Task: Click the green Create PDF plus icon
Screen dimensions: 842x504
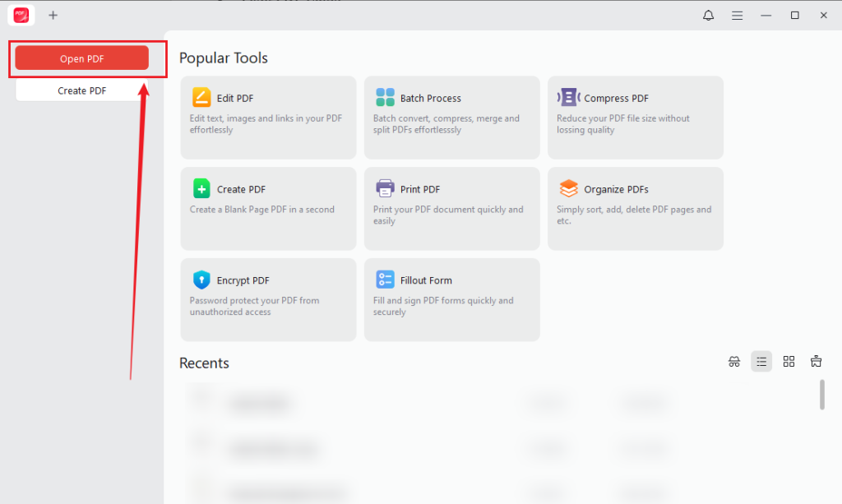Action: point(201,189)
